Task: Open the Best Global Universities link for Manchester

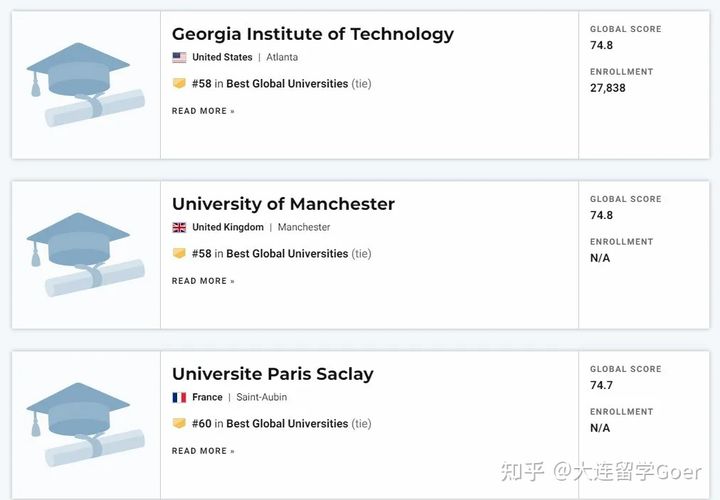Action: (287, 253)
